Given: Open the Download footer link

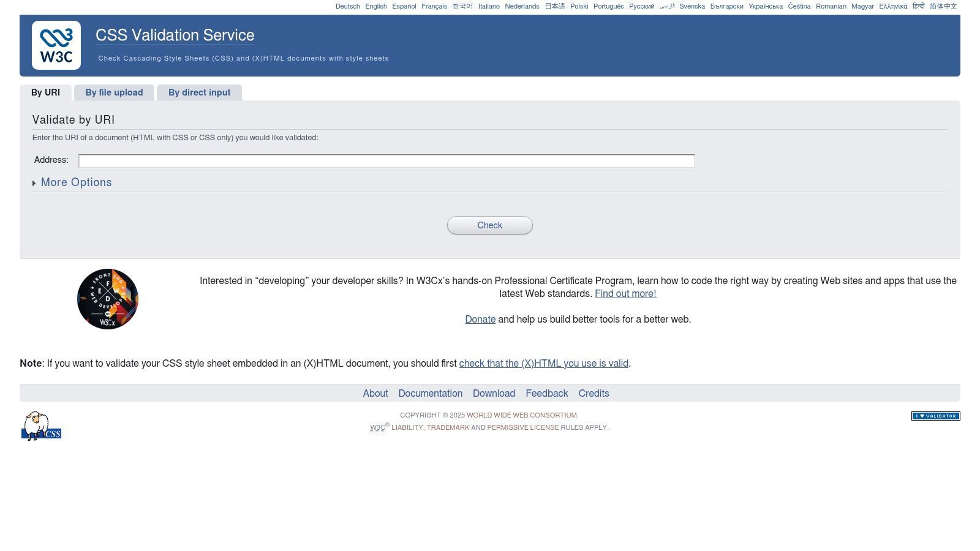Looking at the screenshot, I should pyautogui.click(x=494, y=394).
